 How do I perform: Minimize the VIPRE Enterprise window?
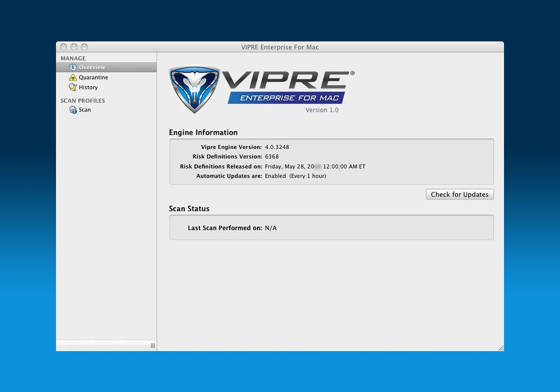[x=74, y=47]
